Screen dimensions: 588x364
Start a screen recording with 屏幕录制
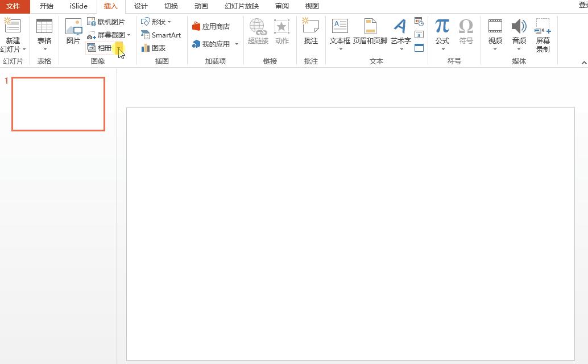point(542,35)
